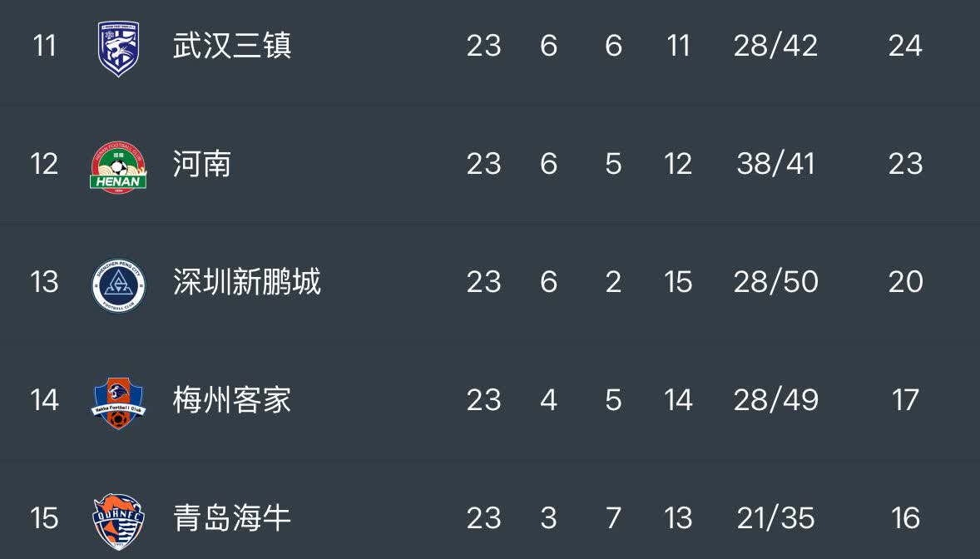Click Meizhou's points total 17
The height and width of the screenshot is (559, 980).
point(905,400)
